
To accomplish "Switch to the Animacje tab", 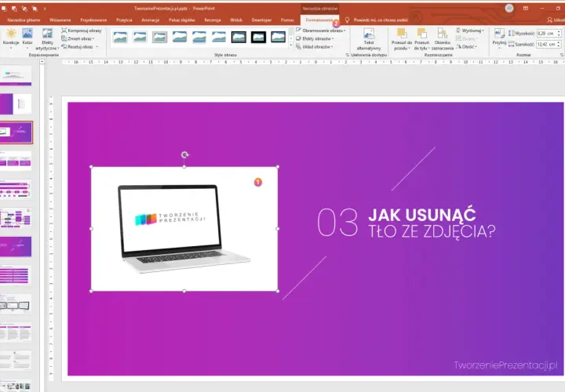I will (150, 20).
